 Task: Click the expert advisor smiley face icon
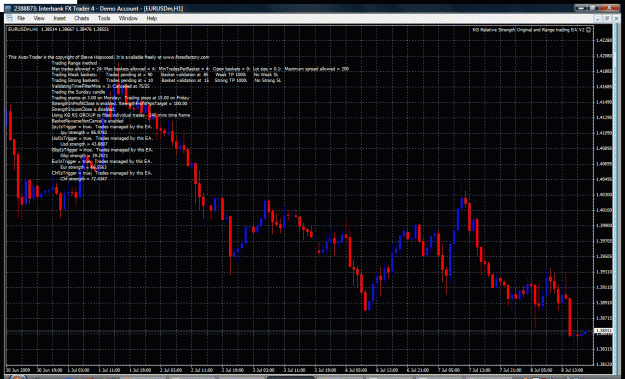[588, 29]
